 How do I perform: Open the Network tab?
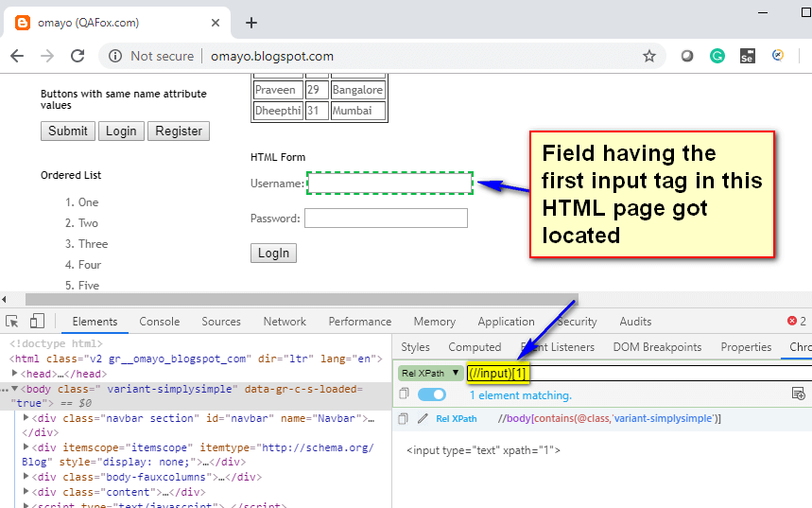(x=285, y=322)
